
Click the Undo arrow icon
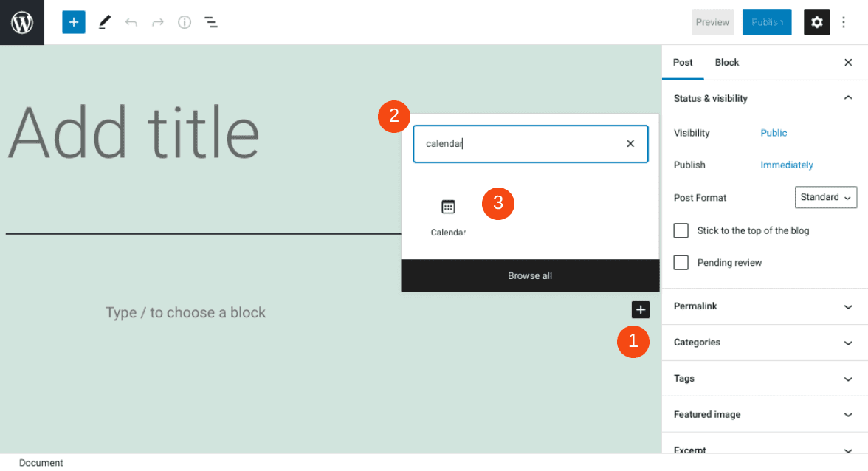pyautogui.click(x=131, y=22)
